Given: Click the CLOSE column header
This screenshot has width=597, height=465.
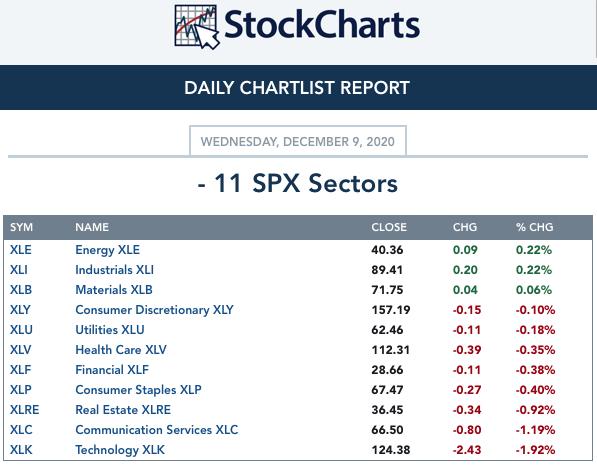Looking at the screenshot, I should [389, 227].
